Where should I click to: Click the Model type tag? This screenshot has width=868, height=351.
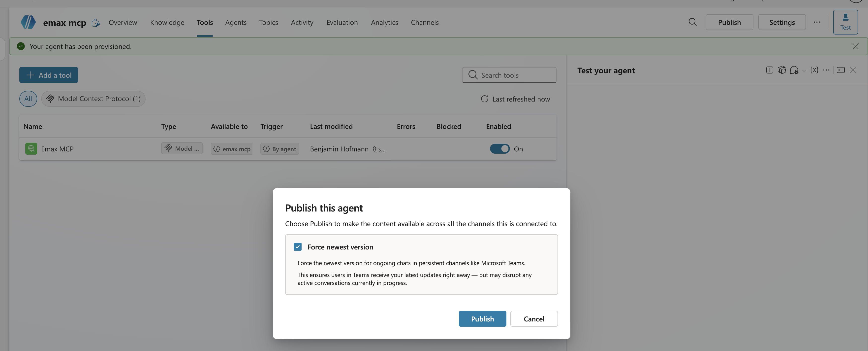[x=182, y=148]
